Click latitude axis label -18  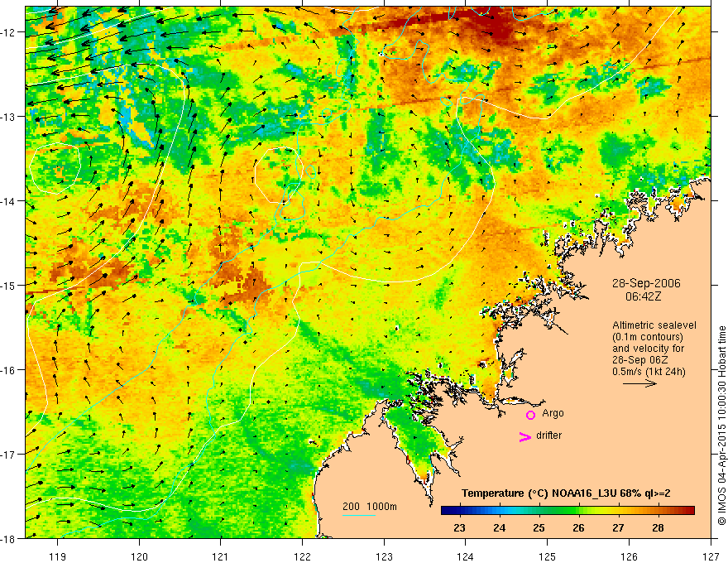point(9,538)
